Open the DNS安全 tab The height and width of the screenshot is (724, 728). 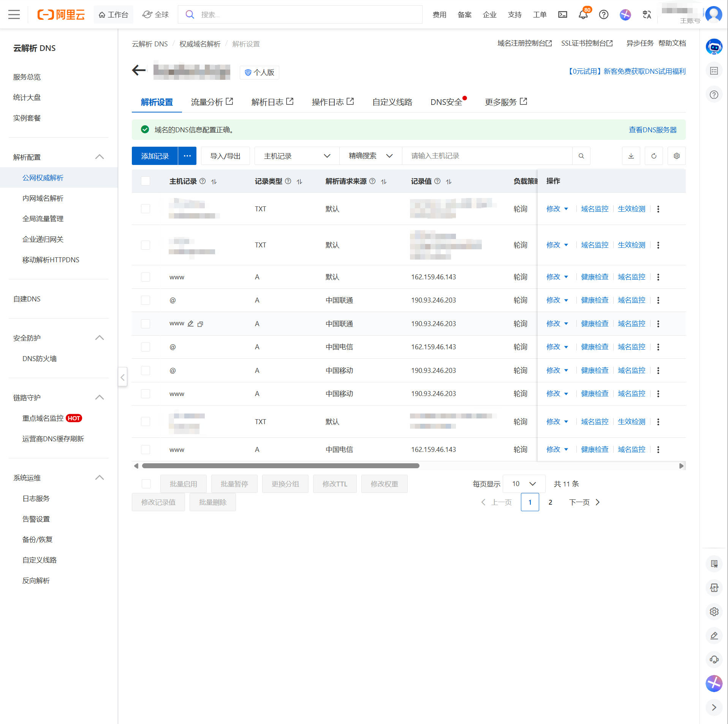pyautogui.click(x=446, y=102)
